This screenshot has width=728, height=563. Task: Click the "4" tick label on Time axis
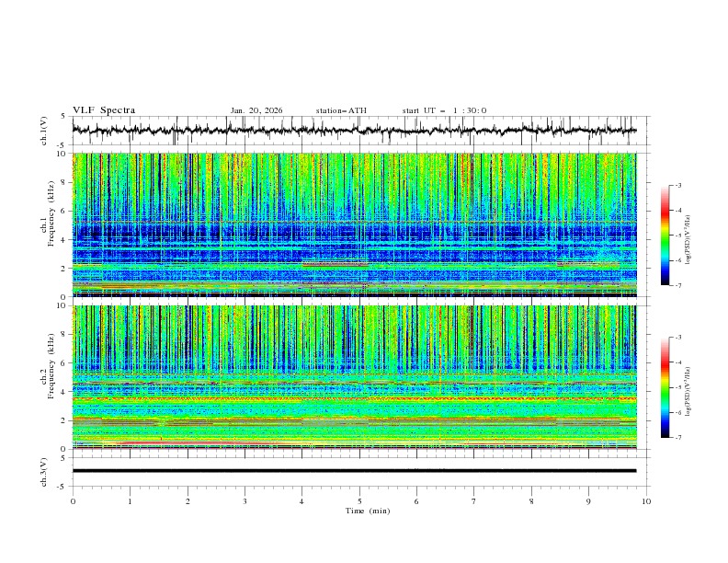pos(301,501)
